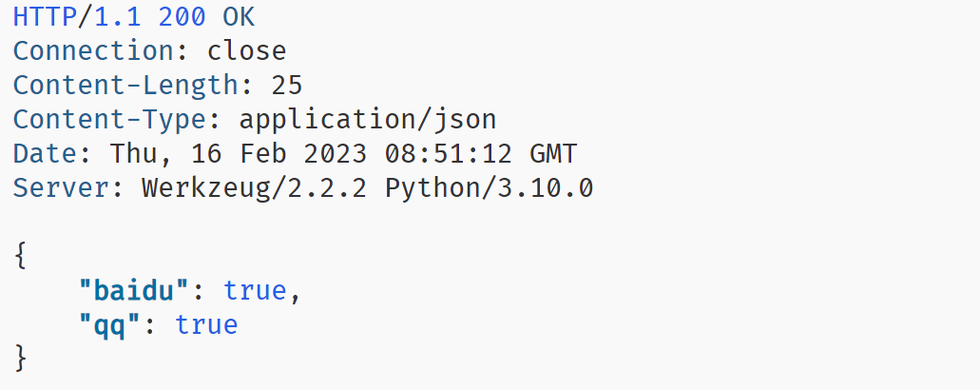This screenshot has height=390, width=980.
Task: Click the OK status text
Action: (x=239, y=17)
